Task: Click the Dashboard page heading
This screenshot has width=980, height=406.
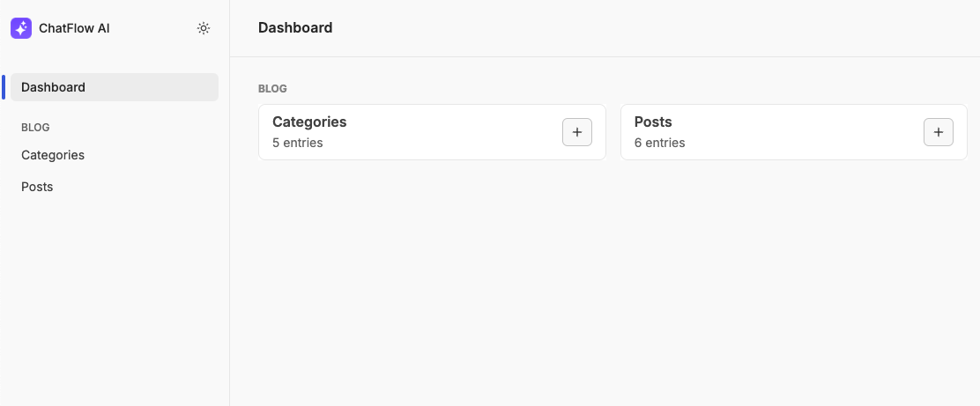Action: [x=295, y=27]
